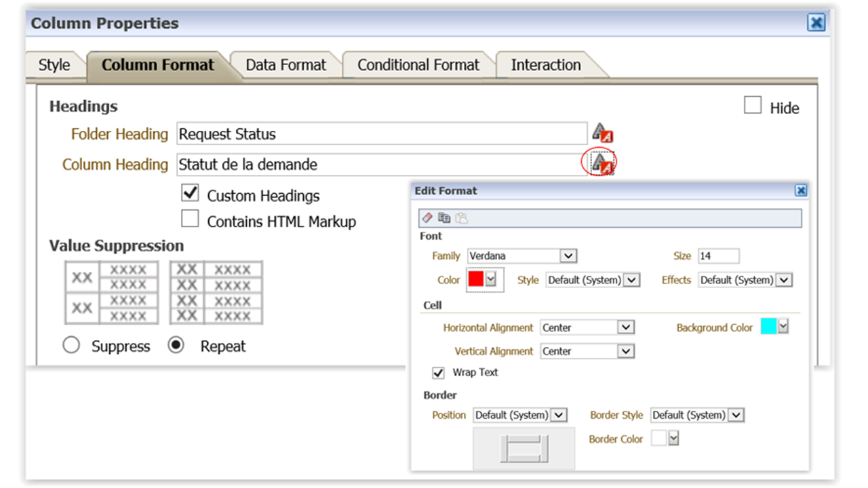Click the Column Heading text field
This screenshot has height=488, width=868.
pos(382,164)
